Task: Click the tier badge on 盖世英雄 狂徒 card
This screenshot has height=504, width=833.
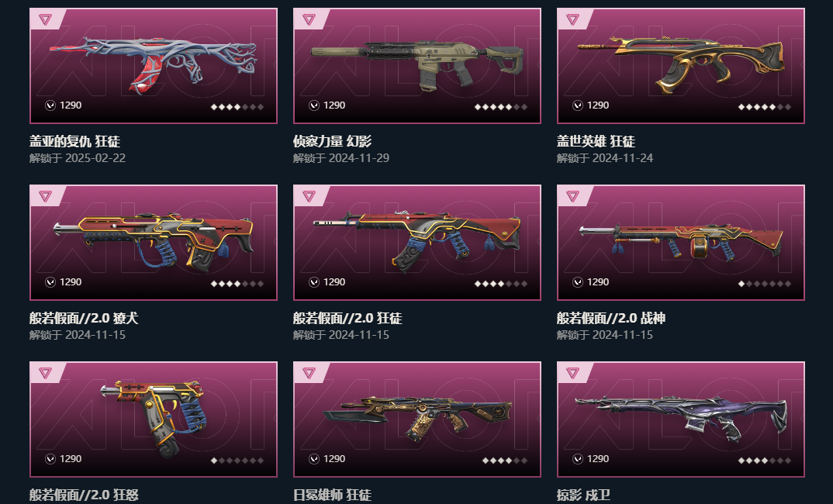Action: point(572,19)
